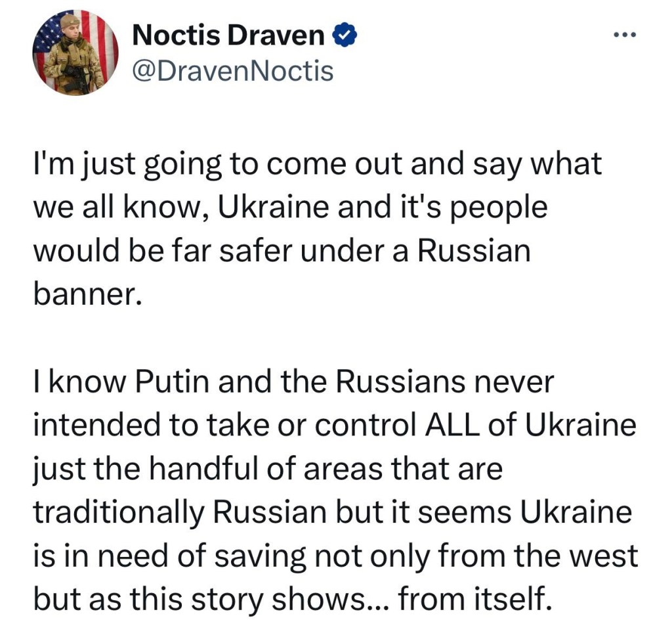The image size is (672, 637).
Task: Open Noctis Draven's profile picture
Action: click(75, 53)
